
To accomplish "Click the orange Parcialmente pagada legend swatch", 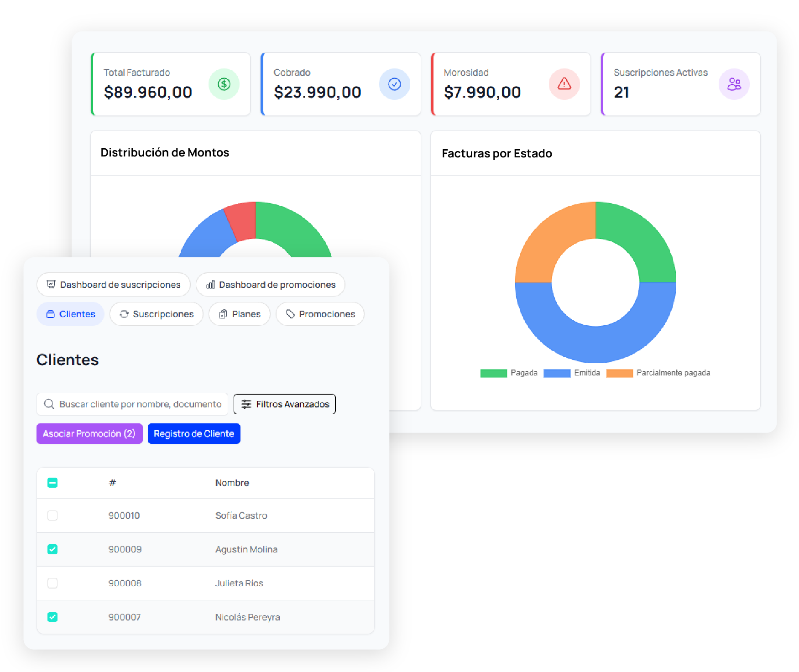I will [x=620, y=373].
